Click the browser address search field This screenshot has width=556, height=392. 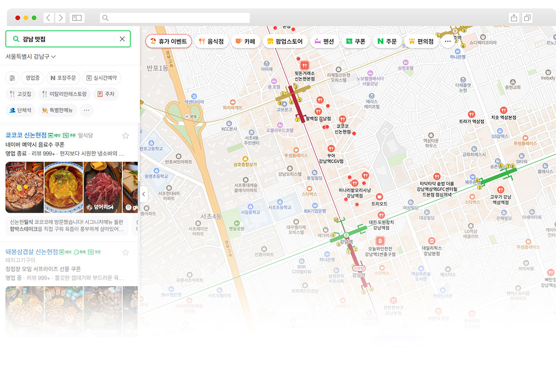coord(175,18)
